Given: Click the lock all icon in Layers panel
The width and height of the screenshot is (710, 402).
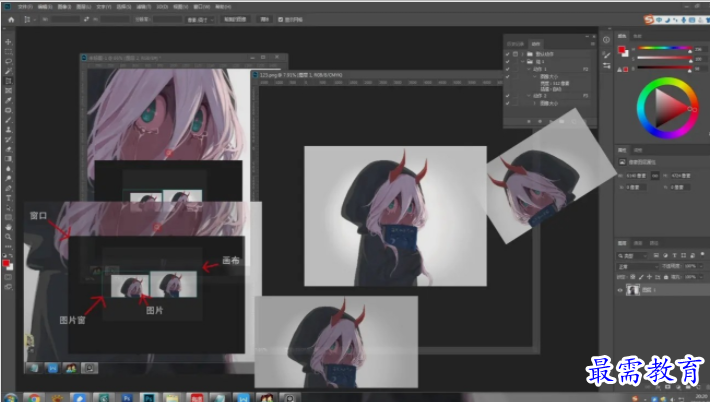Looking at the screenshot, I should (666, 277).
